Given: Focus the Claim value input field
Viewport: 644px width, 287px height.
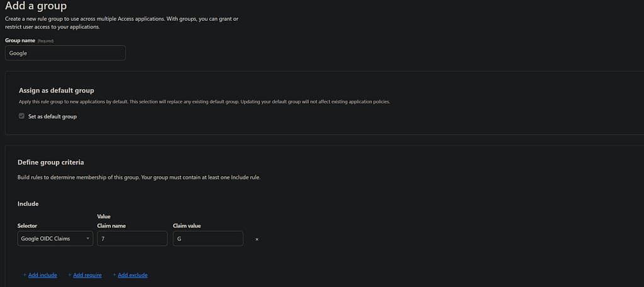Looking at the screenshot, I should [x=208, y=239].
